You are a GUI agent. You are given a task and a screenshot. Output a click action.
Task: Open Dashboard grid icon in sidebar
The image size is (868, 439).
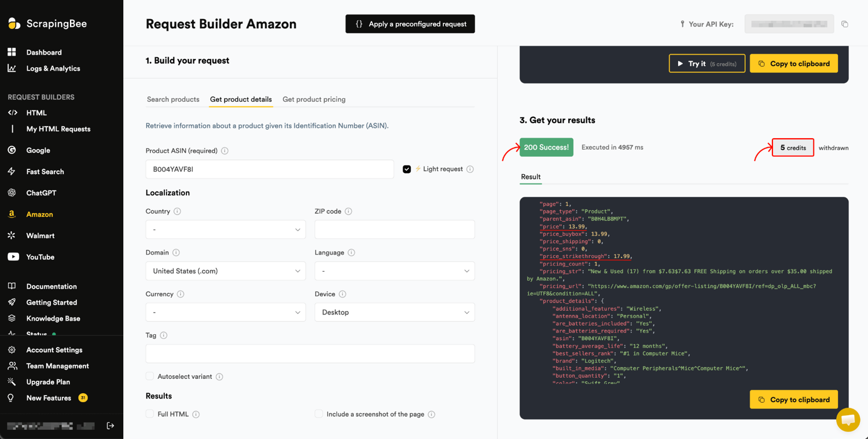pyautogui.click(x=12, y=52)
